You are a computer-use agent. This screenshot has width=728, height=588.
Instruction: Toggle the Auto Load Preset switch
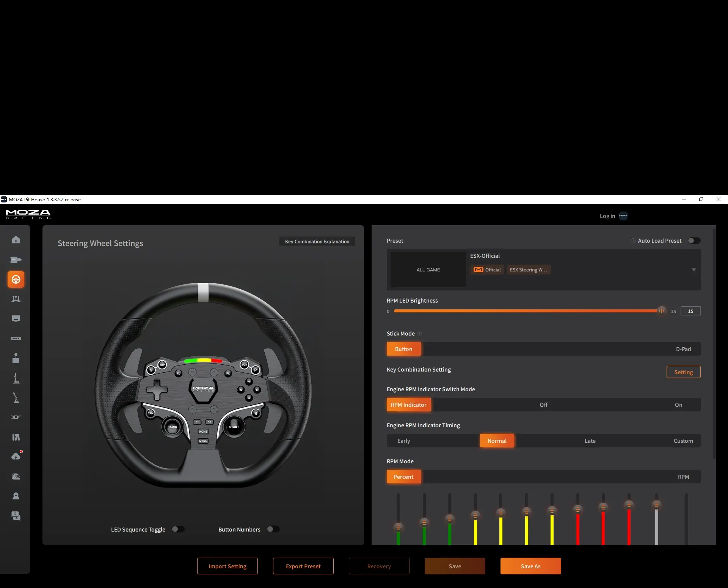tap(694, 241)
